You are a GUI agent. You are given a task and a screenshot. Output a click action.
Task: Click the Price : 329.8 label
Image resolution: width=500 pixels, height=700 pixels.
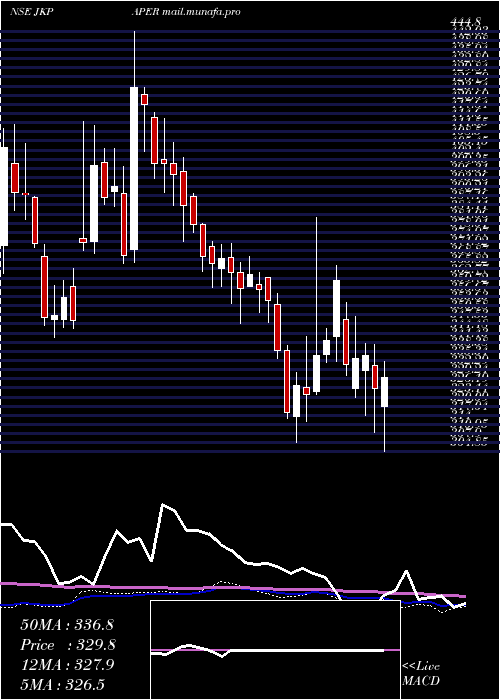(x=68, y=645)
